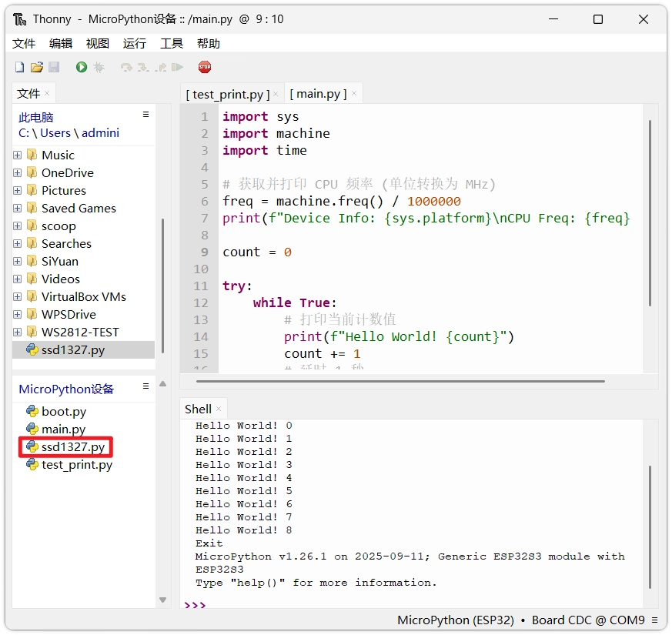The height and width of the screenshot is (635, 672).
Task: Click the New file icon
Action: (20, 68)
